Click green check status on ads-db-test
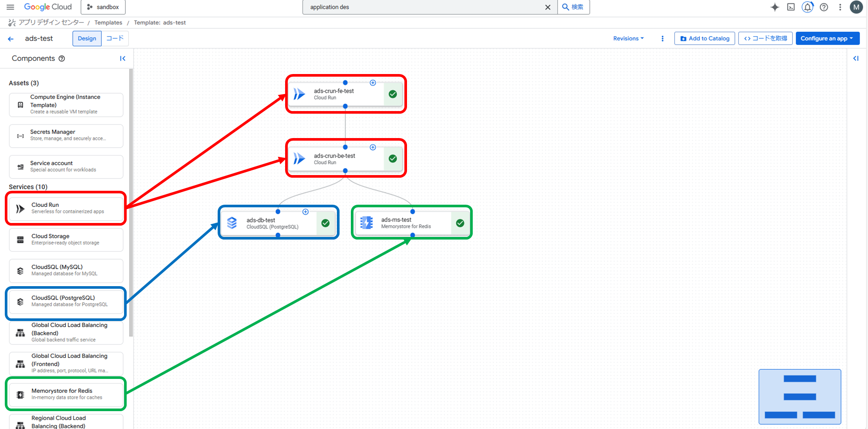 (x=325, y=223)
